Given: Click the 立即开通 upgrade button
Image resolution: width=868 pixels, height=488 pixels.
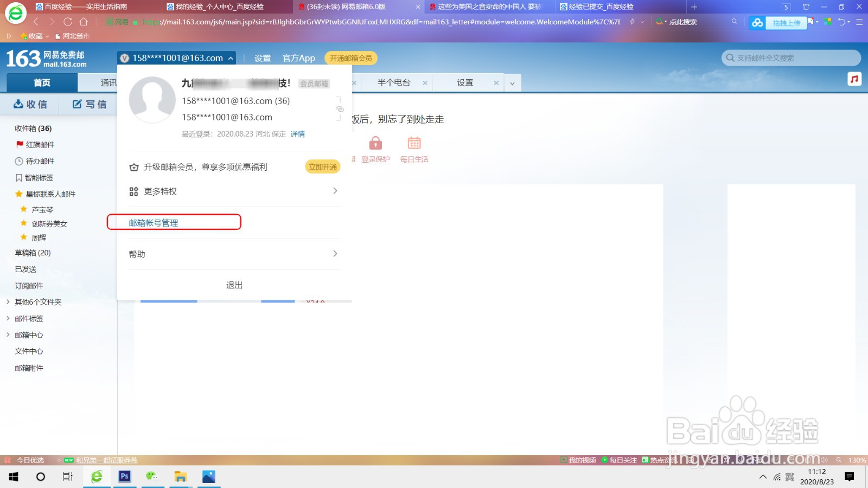Looking at the screenshot, I should coord(323,167).
